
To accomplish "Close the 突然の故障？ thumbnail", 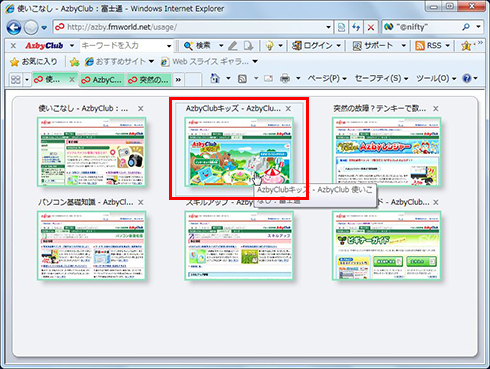I will [x=436, y=109].
